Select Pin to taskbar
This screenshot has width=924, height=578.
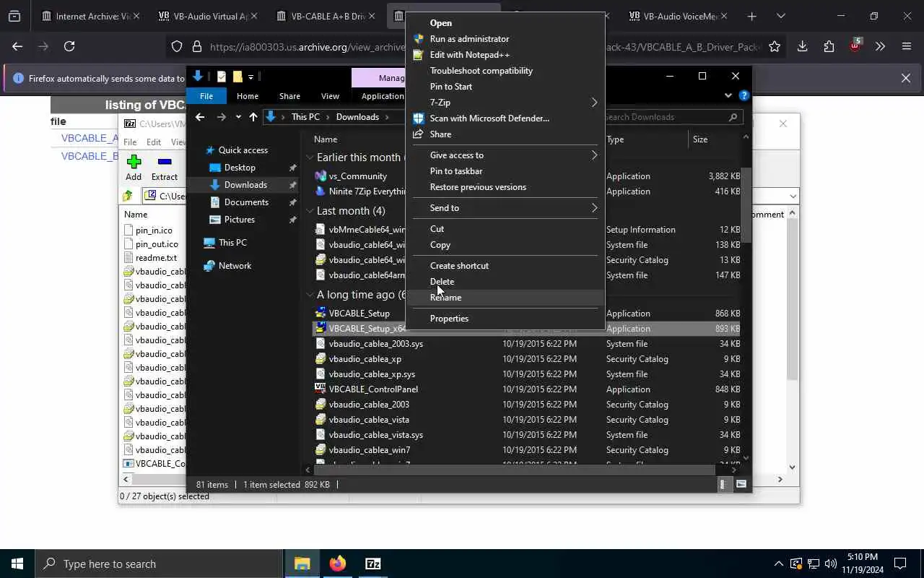coord(456,171)
